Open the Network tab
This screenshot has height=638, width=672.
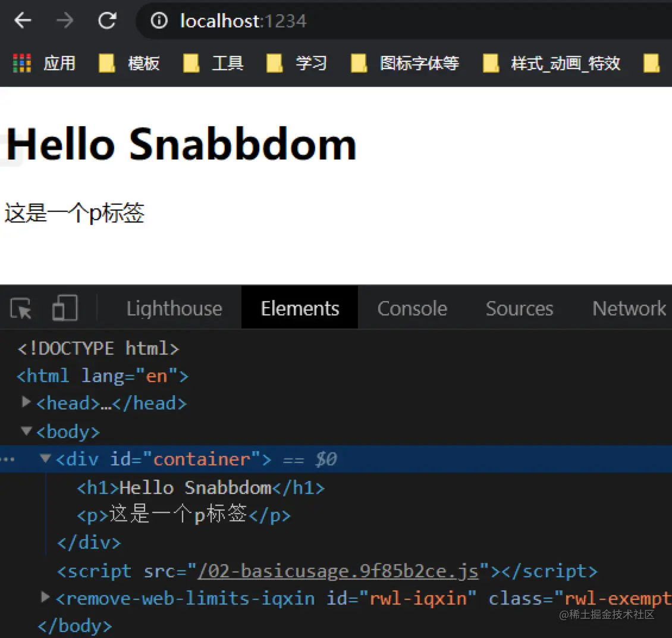pos(629,308)
